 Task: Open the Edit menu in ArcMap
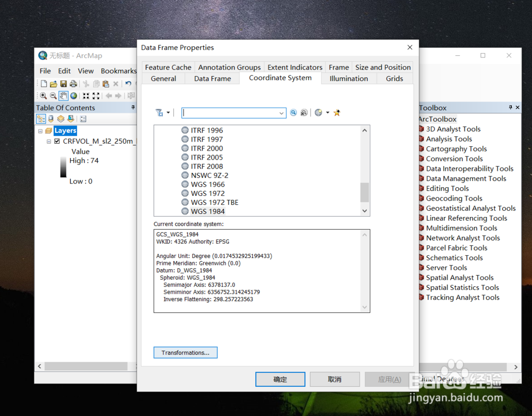(64, 71)
